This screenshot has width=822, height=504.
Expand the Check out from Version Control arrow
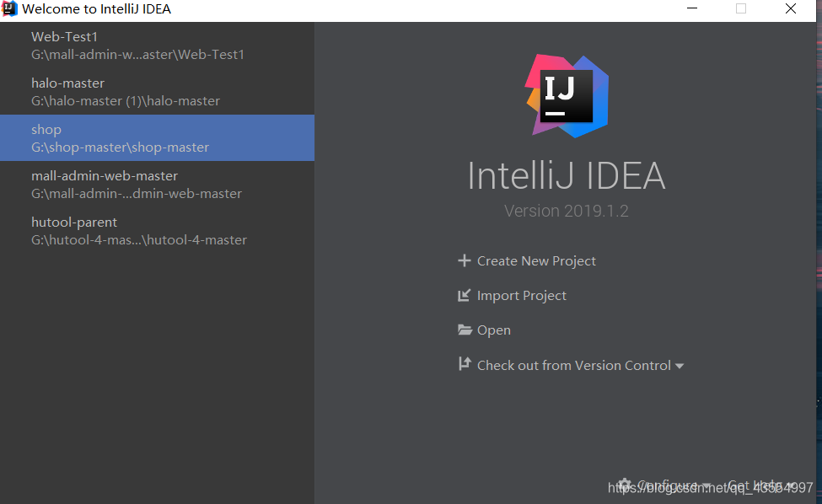tap(680, 367)
